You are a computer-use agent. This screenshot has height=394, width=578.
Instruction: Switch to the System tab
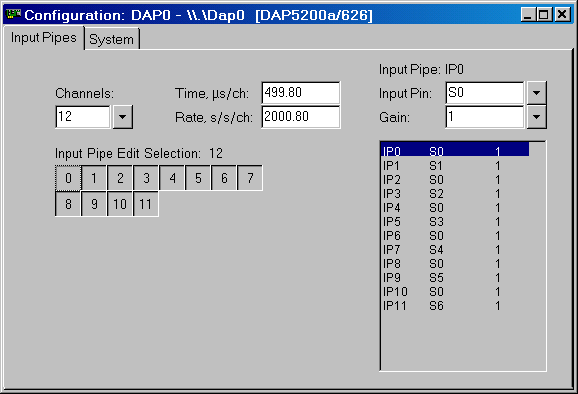click(x=112, y=39)
